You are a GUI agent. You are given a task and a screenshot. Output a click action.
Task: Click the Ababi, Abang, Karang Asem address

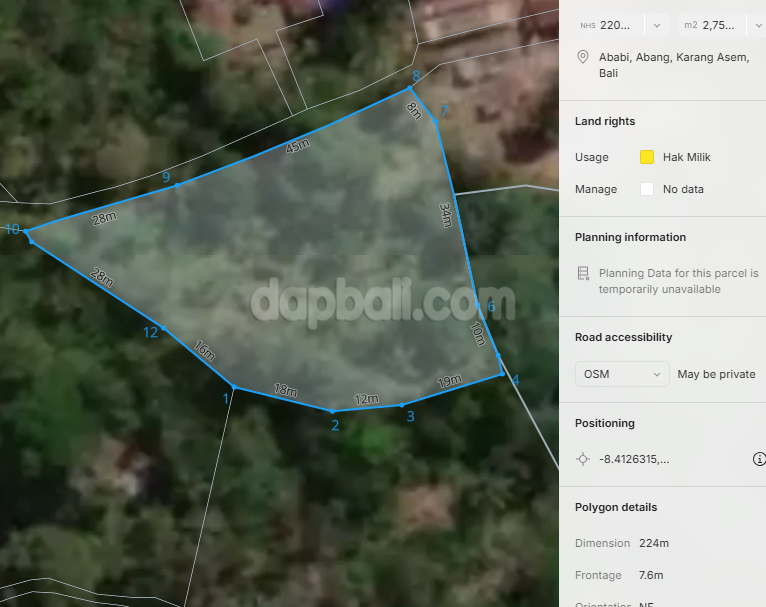tap(673, 65)
